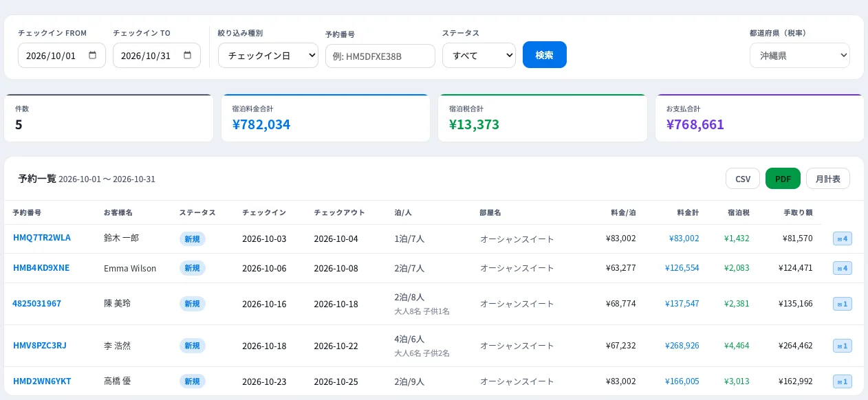Click the 検索 button
This screenshot has width=868, height=400.
coord(545,55)
